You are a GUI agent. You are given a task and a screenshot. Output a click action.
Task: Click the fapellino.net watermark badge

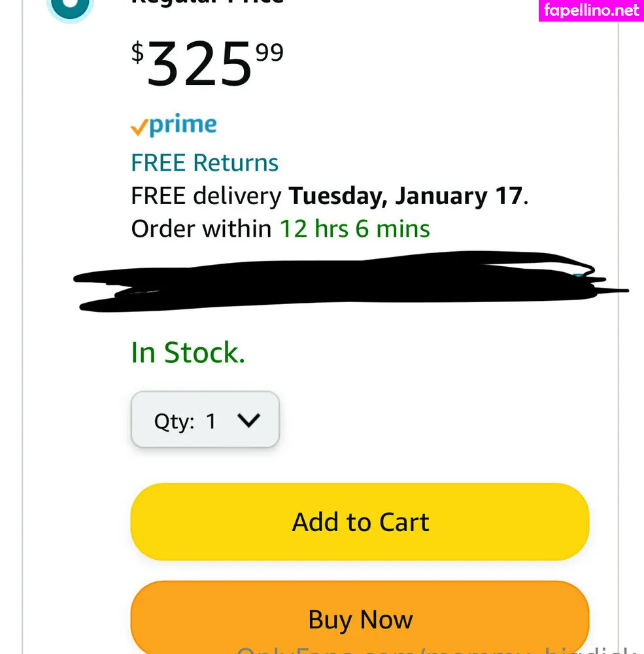click(x=591, y=10)
